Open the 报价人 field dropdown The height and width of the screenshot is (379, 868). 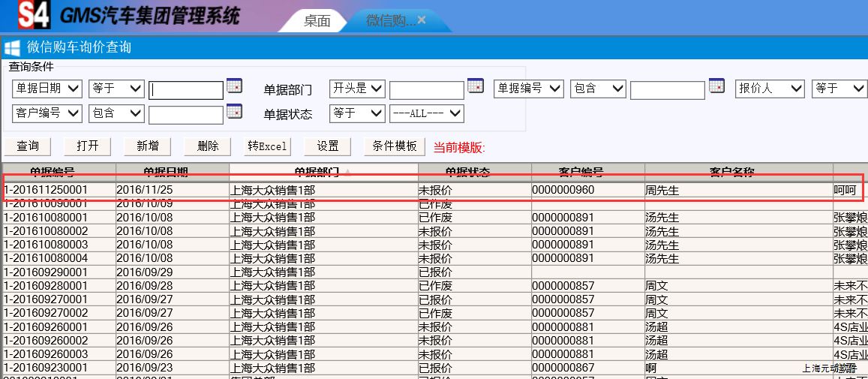(x=770, y=89)
